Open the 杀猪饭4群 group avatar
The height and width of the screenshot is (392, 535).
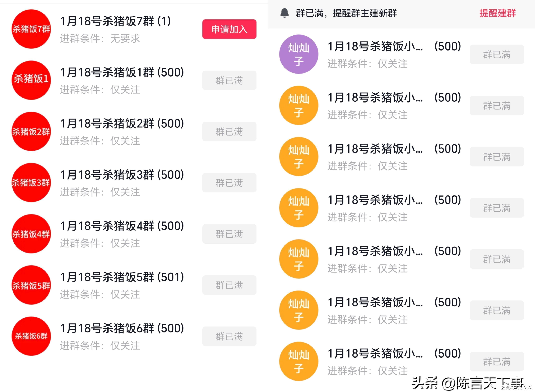point(31,234)
